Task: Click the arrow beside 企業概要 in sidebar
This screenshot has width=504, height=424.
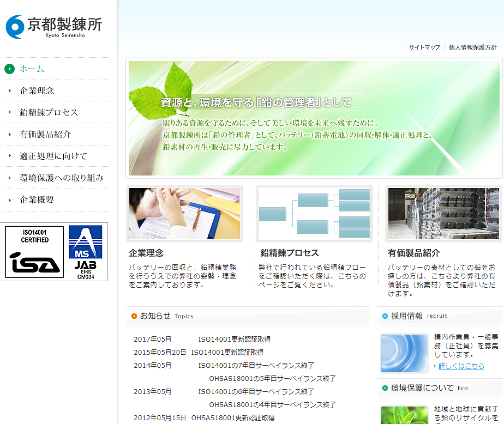Action: pyautogui.click(x=10, y=200)
